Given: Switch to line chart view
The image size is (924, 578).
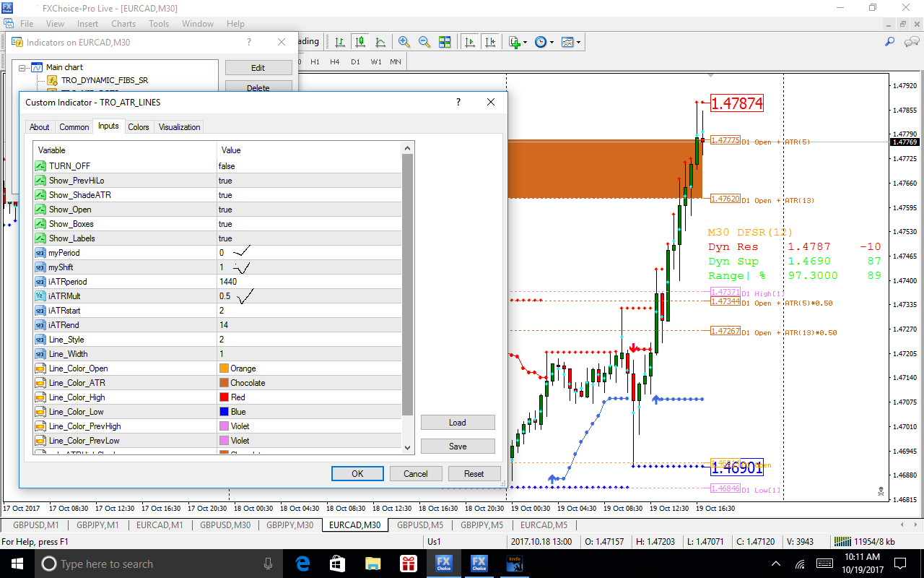Looking at the screenshot, I should pos(380,42).
